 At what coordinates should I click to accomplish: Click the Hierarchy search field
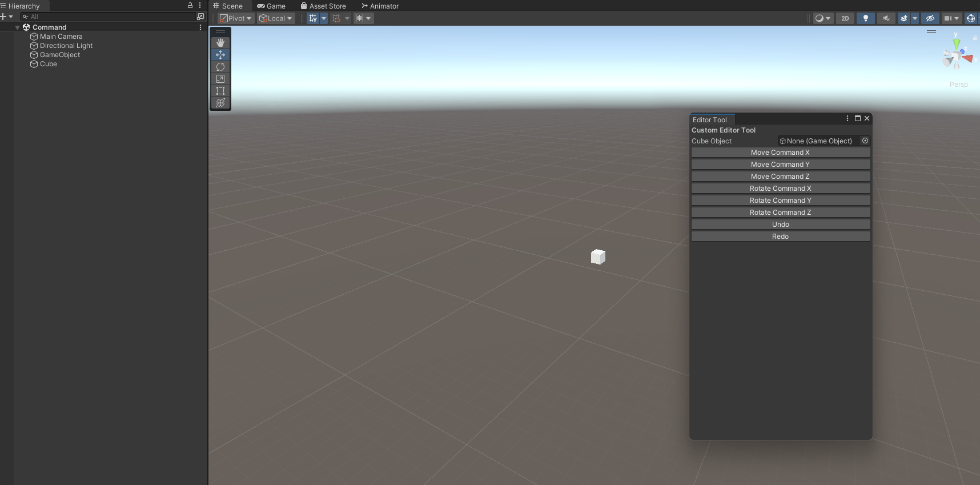[107, 17]
